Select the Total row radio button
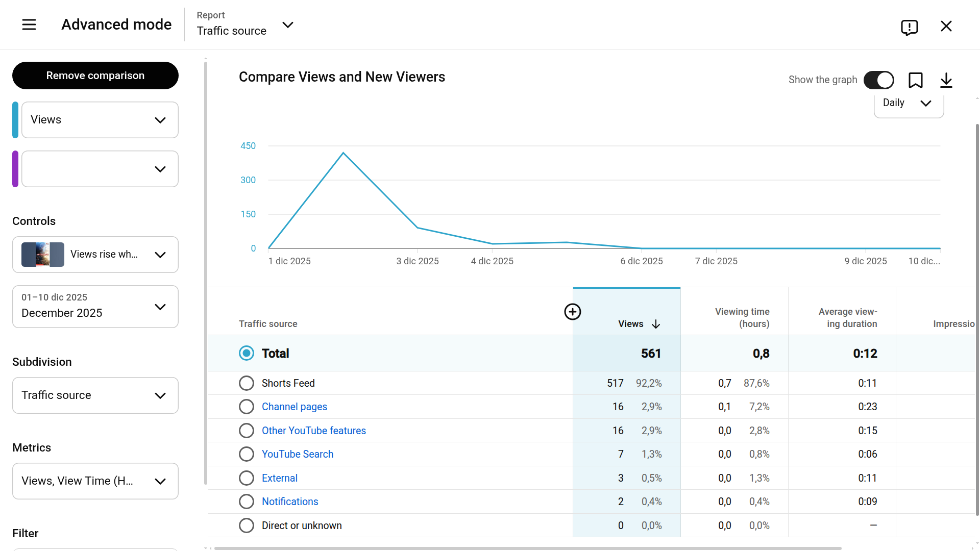 click(247, 353)
